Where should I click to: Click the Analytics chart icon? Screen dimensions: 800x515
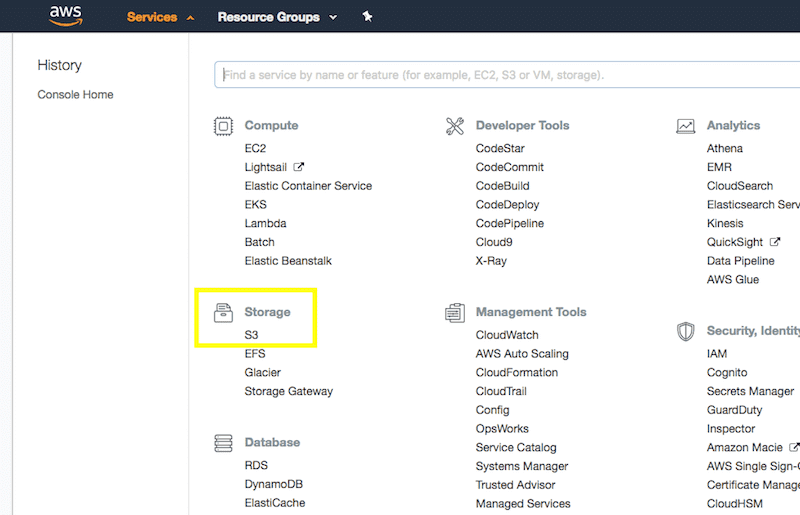685,126
